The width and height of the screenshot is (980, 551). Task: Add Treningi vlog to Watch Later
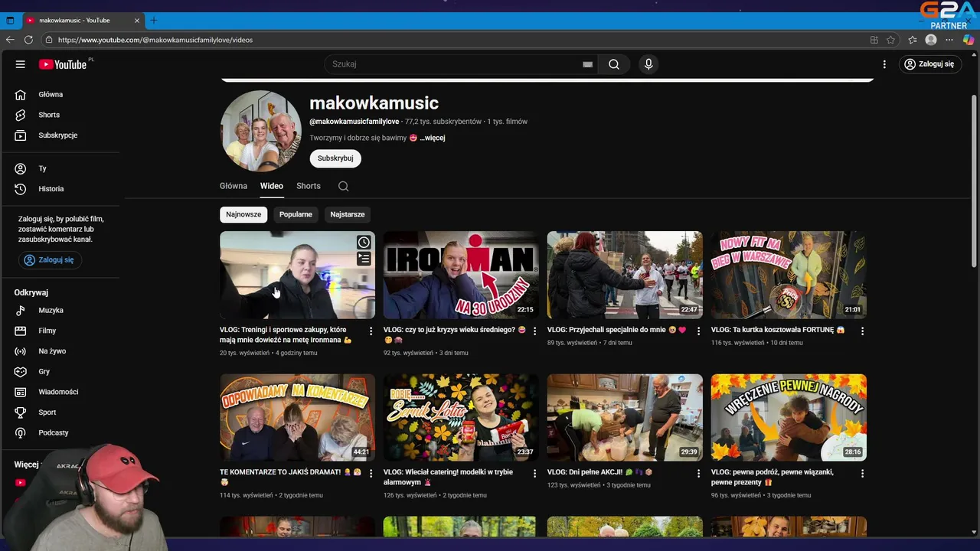click(x=364, y=243)
